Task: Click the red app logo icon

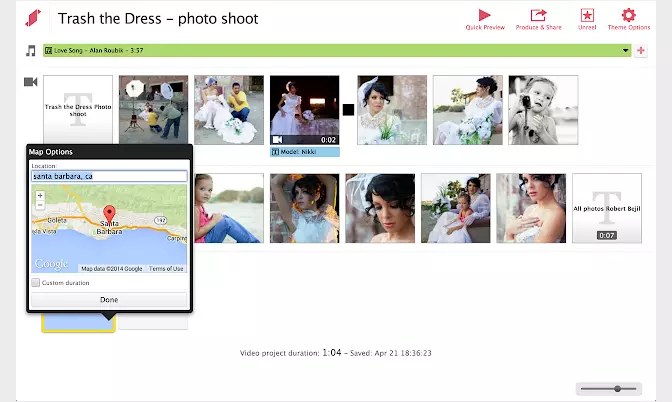Action: (x=33, y=18)
